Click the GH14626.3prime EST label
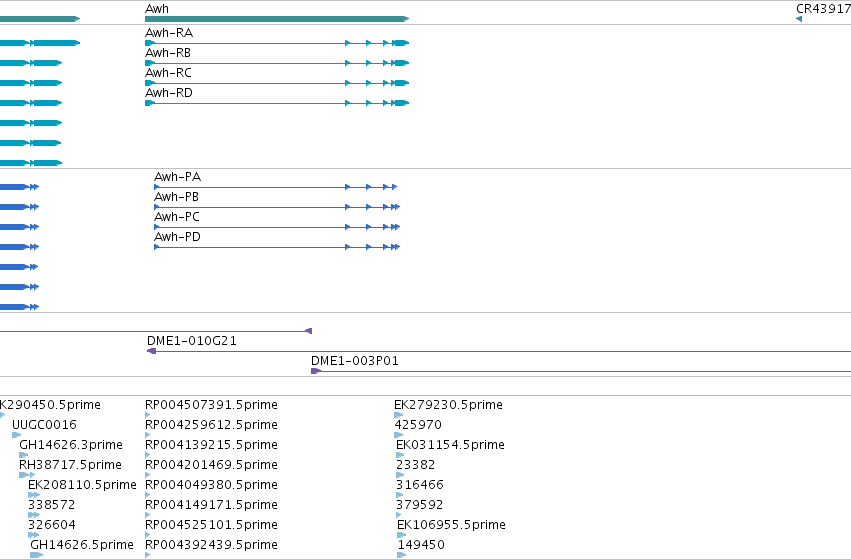 (71, 445)
